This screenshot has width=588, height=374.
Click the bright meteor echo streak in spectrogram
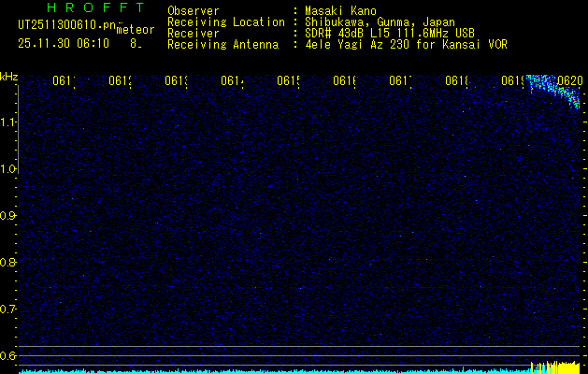[x=553, y=91]
